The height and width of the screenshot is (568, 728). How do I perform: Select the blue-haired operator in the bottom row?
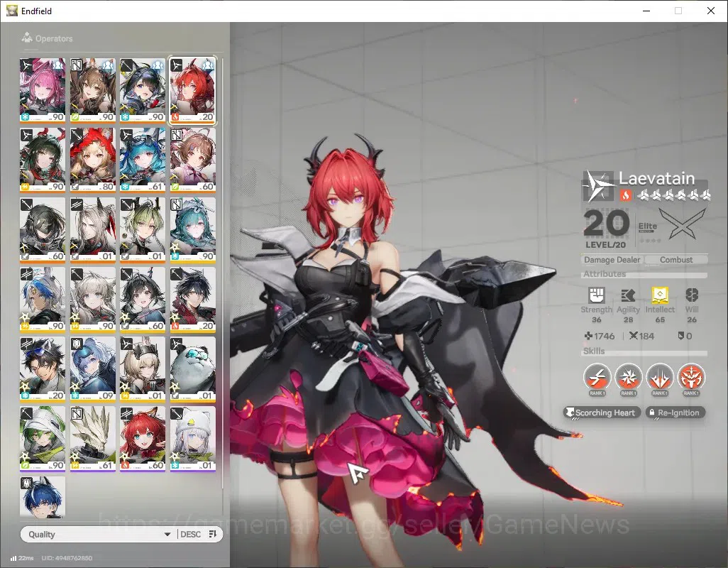pos(43,496)
